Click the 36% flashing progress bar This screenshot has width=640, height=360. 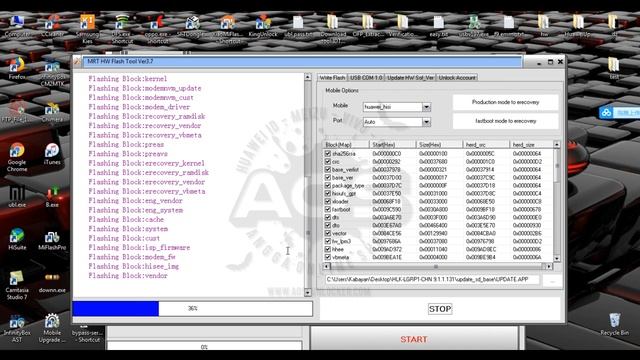[192, 309]
